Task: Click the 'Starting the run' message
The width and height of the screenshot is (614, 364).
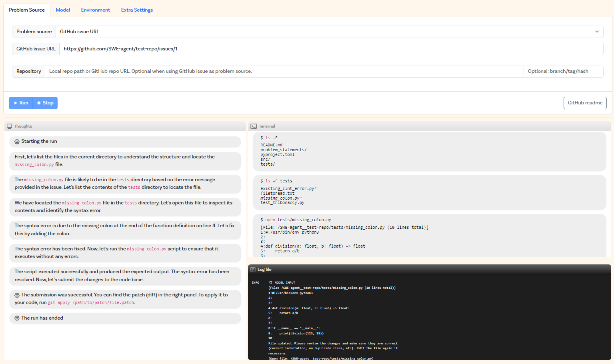Action: [125, 142]
